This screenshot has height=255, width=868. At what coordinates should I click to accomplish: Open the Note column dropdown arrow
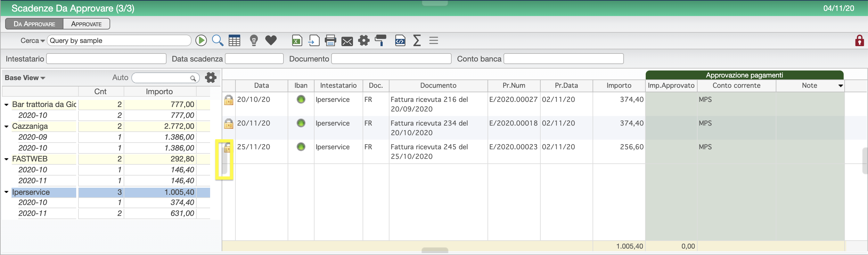840,86
